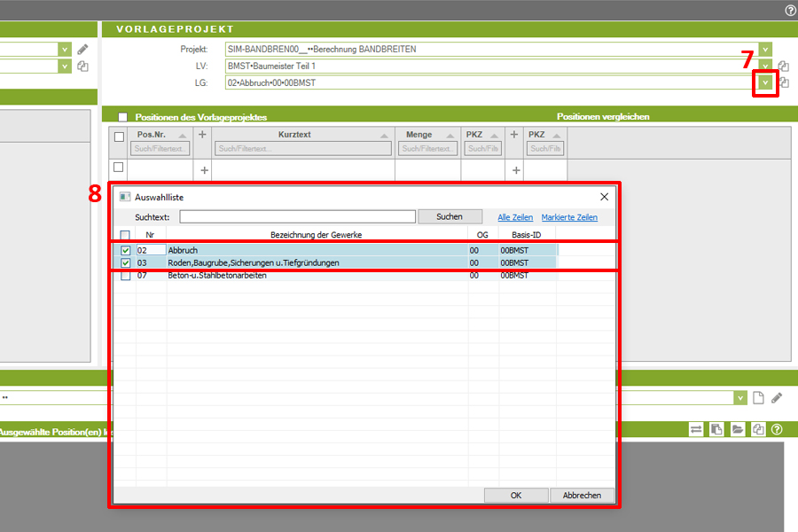Open the LV dropdown list
798x532 pixels.
click(764, 66)
